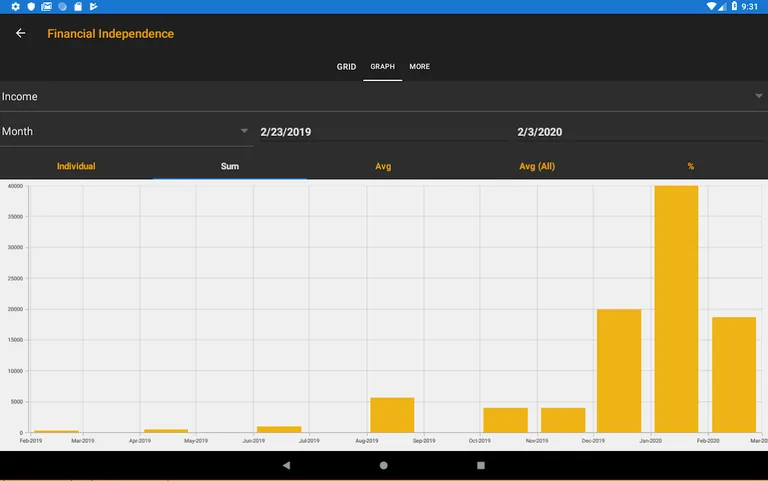
Task: Choose the Avg (All) graph mode
Action: (x=537, y=166)
